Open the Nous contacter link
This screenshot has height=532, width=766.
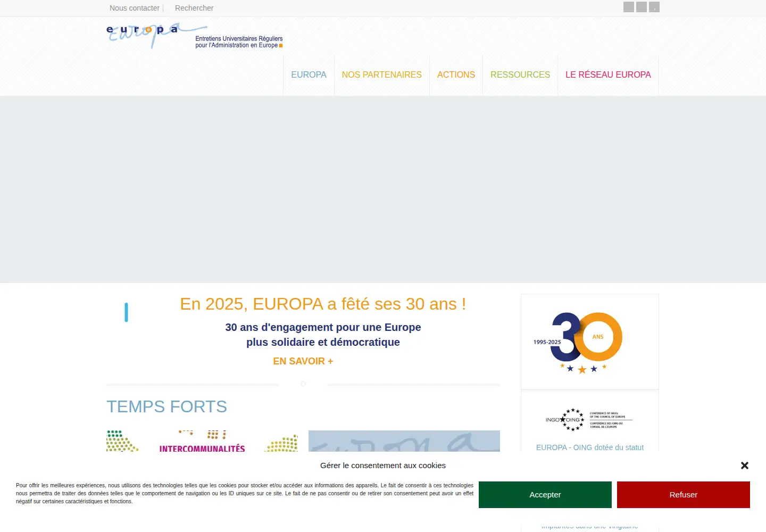(135, 8)
